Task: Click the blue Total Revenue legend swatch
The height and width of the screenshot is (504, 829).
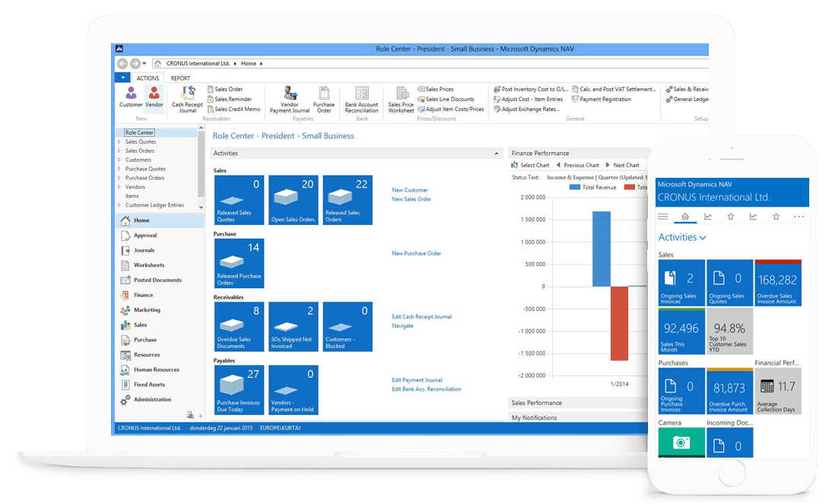Action: point(574,188)
